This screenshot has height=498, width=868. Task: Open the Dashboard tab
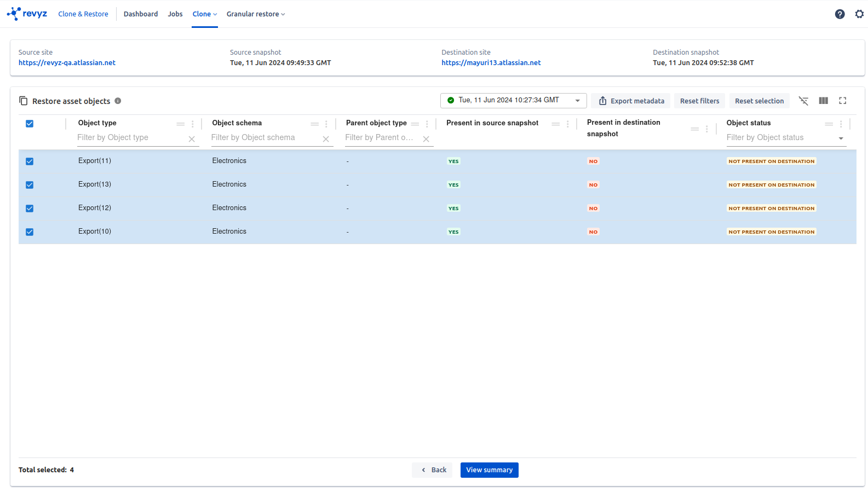click(141, 14)
